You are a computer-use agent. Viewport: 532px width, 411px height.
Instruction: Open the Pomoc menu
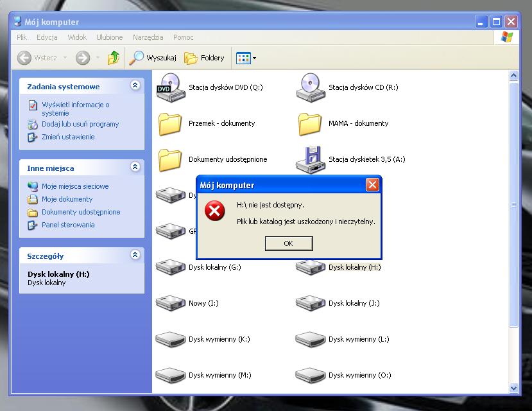click(183, 37)
